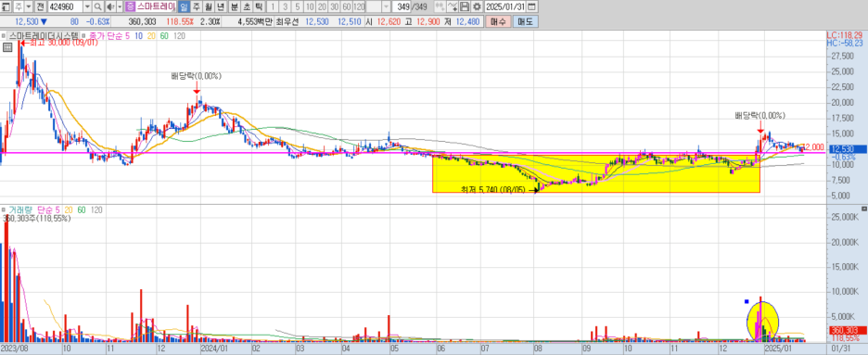Click the stock name 스마트레이 field
Viewport: 868px width, 355px height.
pyautogui.click(x=156, y=6)
